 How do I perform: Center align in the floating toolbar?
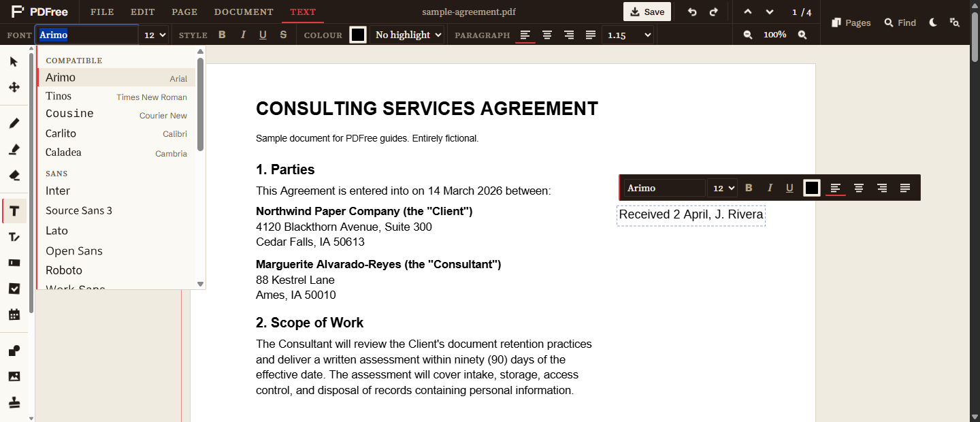click(859, 188)
